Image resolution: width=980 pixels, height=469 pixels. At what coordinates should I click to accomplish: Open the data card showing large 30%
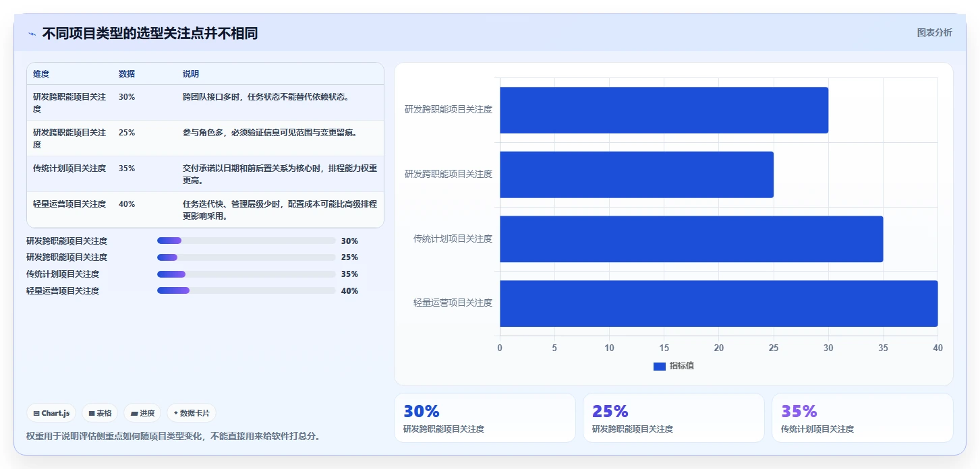pos(485,418)
